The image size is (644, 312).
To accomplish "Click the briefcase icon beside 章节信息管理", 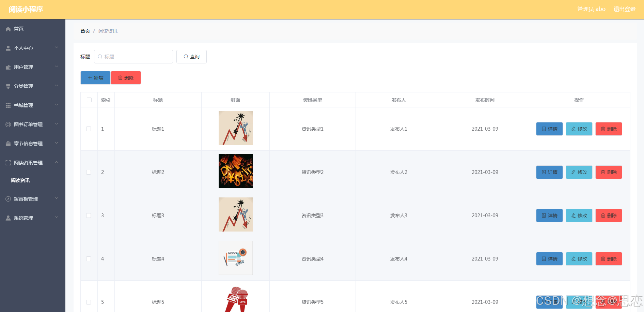I will 8,144.
